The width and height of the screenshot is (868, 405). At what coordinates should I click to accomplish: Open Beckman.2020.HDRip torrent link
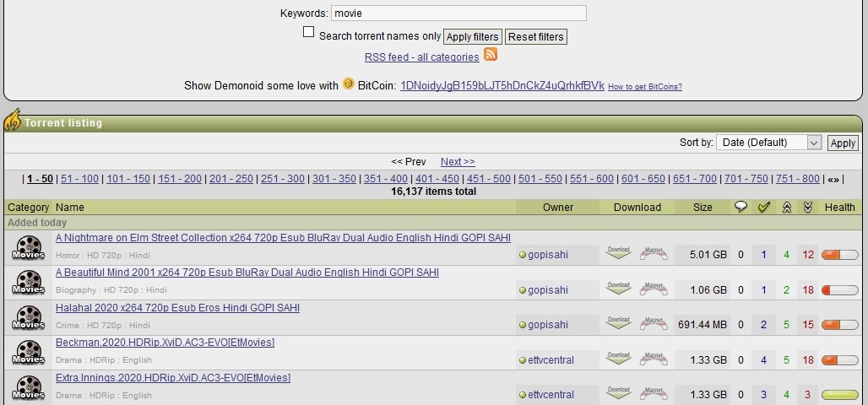coord(165,343)
